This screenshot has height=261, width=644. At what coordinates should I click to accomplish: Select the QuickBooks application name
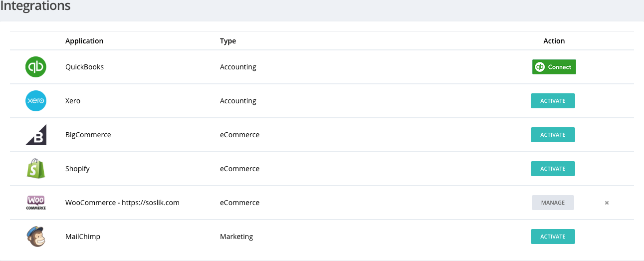click(x=85, y=67)
